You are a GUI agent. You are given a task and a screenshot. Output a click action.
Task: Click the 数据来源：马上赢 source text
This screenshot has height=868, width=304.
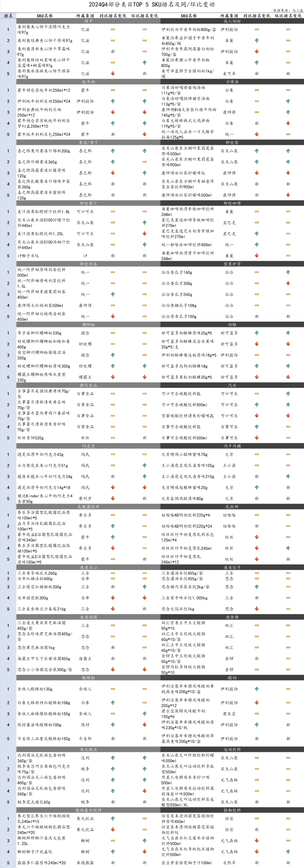[x=288, y=10]
